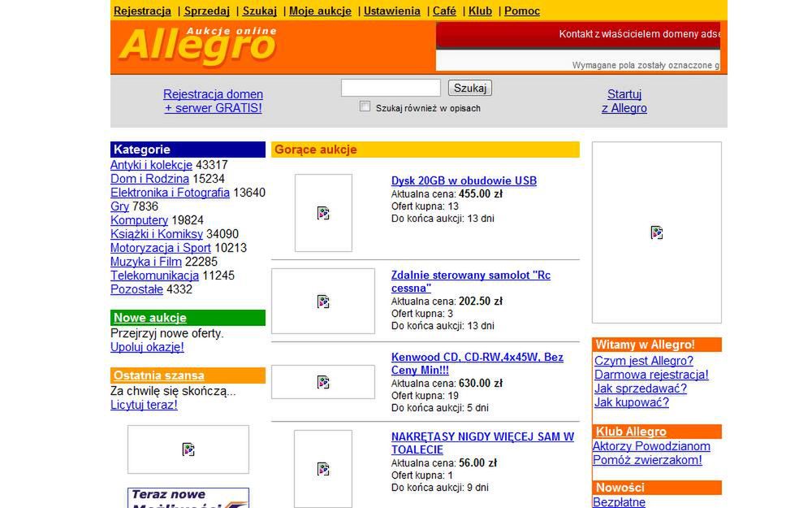
Task: Click the large broken banner above Witamy w Allegro
Action: 657,232
